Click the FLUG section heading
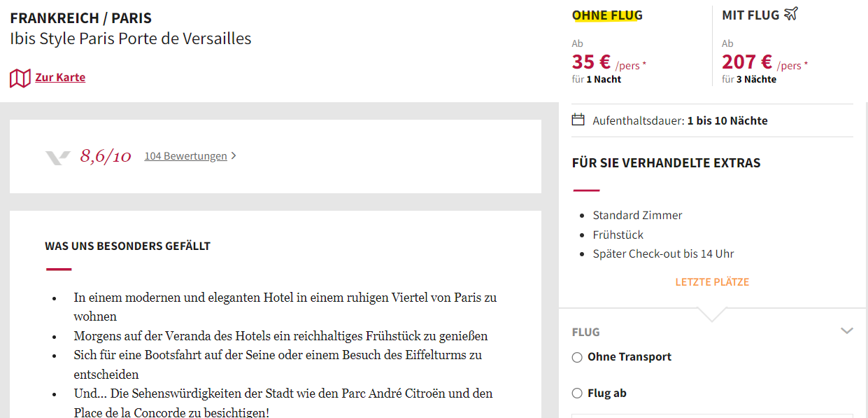 tap(586, 332)
